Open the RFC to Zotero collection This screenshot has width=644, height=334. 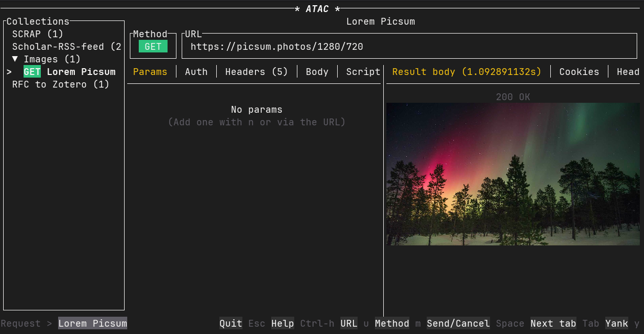point(61,84)
